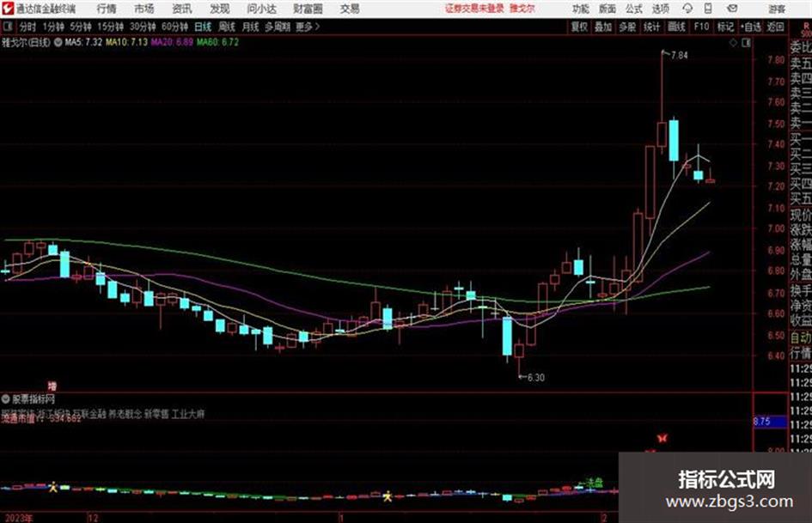Click the mobile phone icon
Screen dimensions: 812x523
click(x=708, y=9)
